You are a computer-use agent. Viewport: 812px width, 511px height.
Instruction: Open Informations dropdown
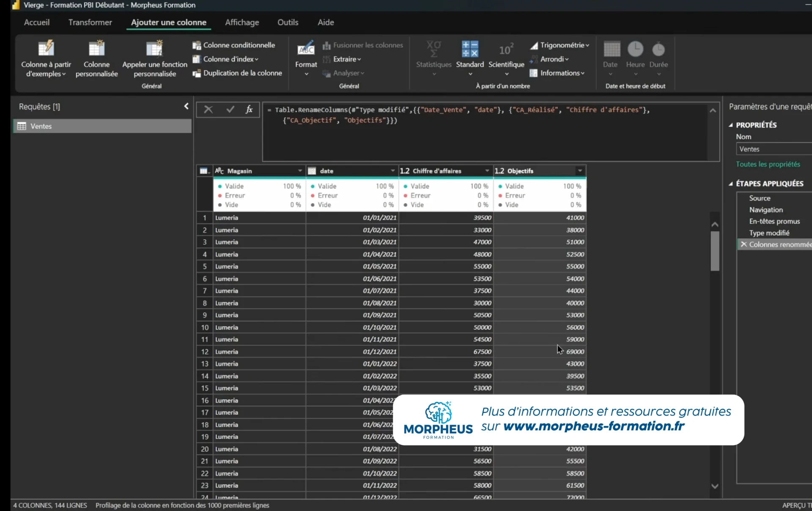557,73
